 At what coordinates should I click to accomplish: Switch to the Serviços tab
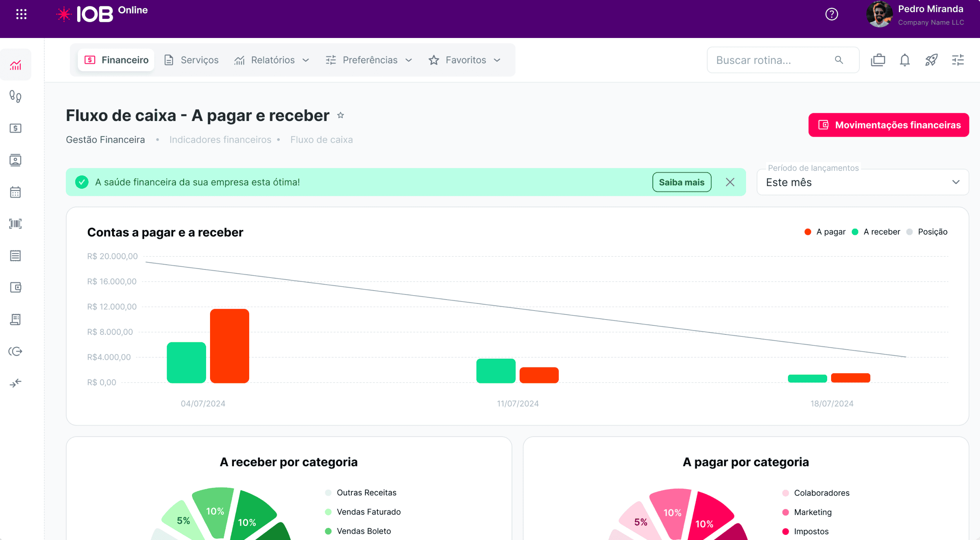point(192,60)
